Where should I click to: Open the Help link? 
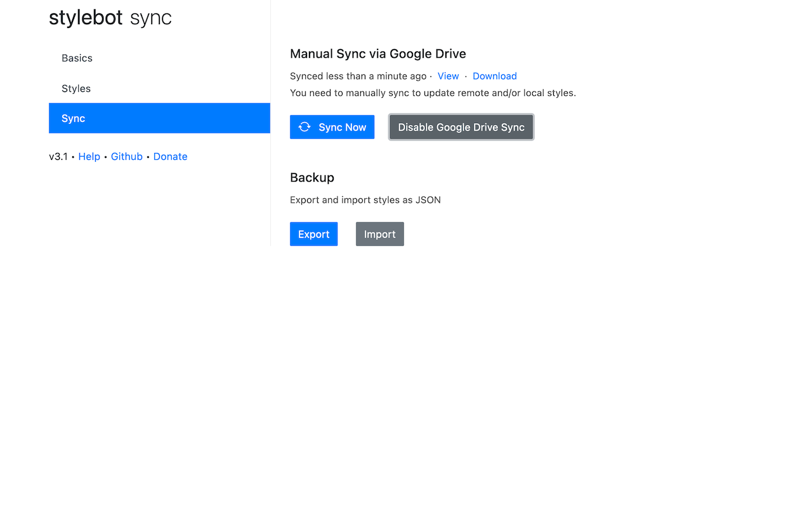click(x=89, y=157)
